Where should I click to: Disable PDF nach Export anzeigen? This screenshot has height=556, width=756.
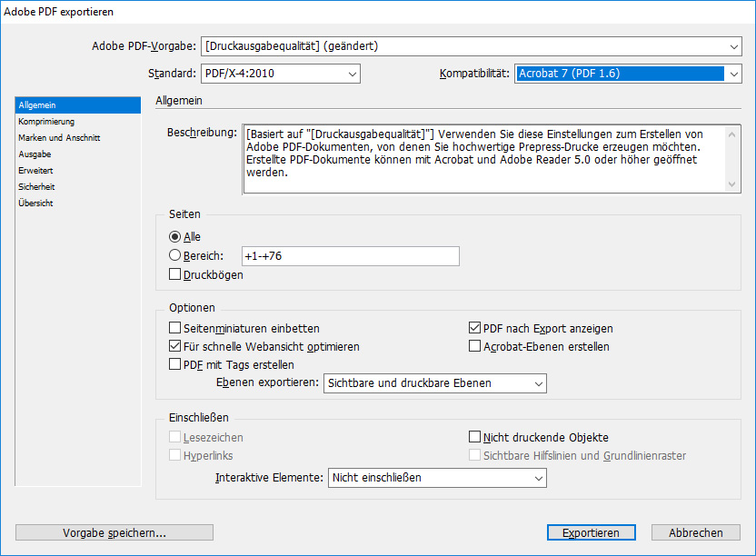[x=473, y=328]
